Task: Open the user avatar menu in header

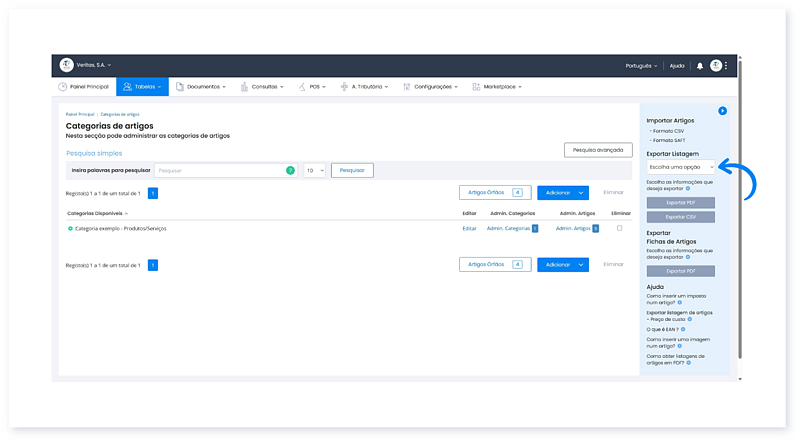Action: (x=716, y=66)
